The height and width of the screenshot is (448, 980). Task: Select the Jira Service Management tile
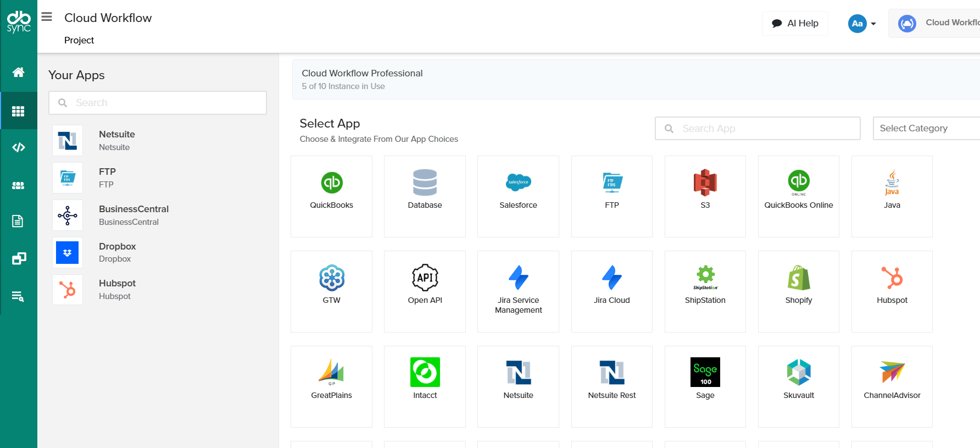(x=518, y=291)
